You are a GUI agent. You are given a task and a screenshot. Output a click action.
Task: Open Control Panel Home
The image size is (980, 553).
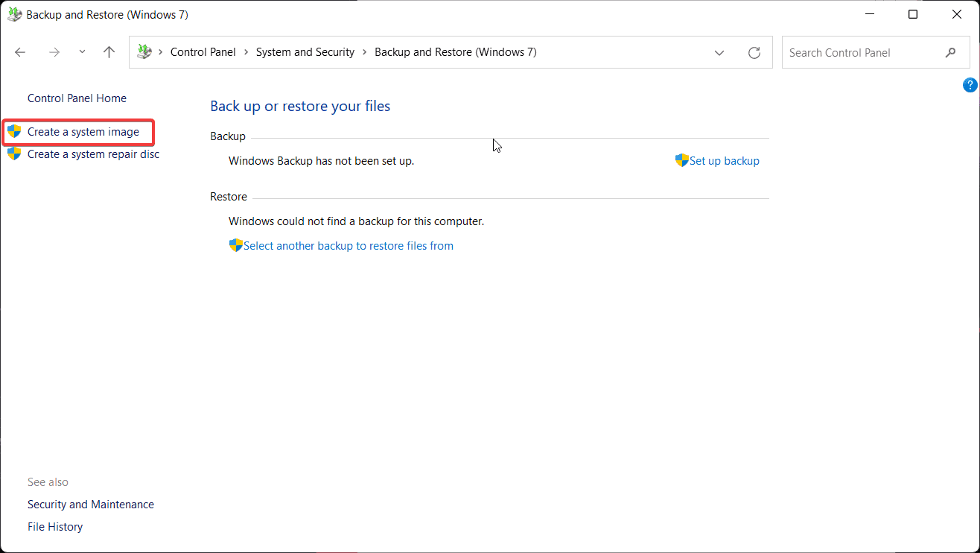coord(77,98)
